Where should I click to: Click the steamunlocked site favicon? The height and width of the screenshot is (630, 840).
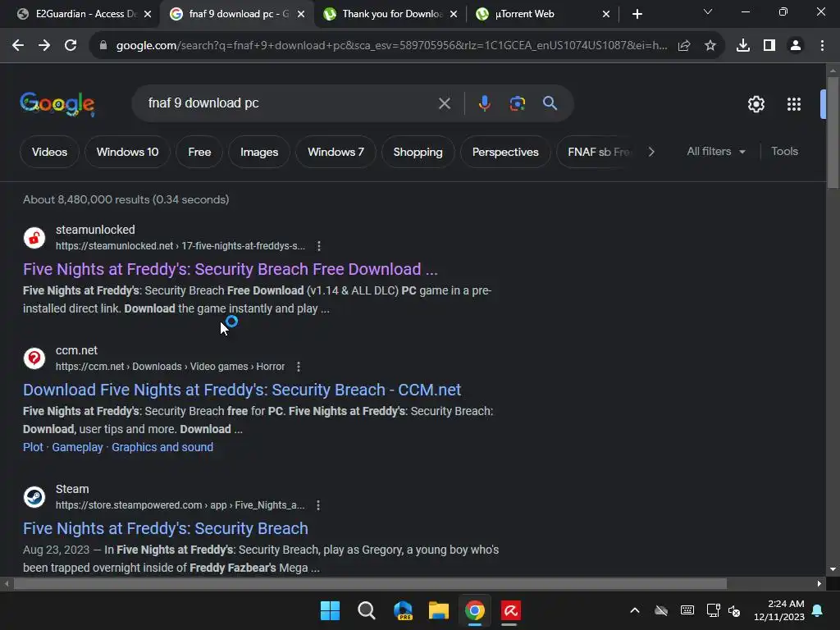[34, 238]
